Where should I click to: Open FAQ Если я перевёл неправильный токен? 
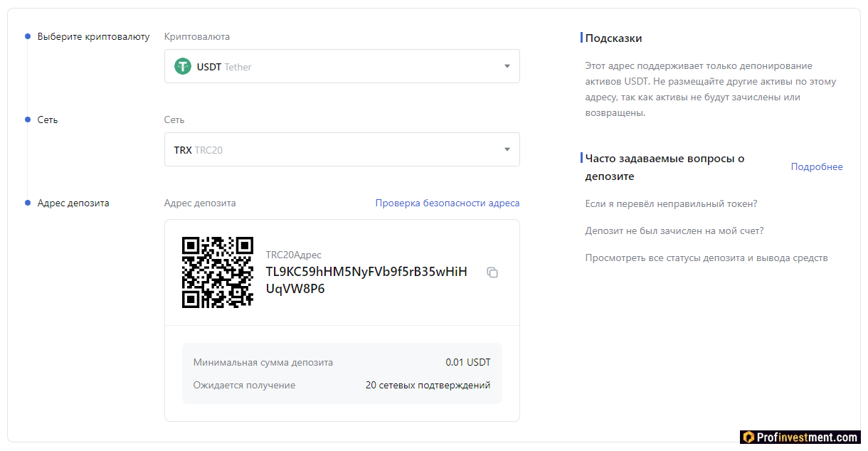[x=671, y=203]
